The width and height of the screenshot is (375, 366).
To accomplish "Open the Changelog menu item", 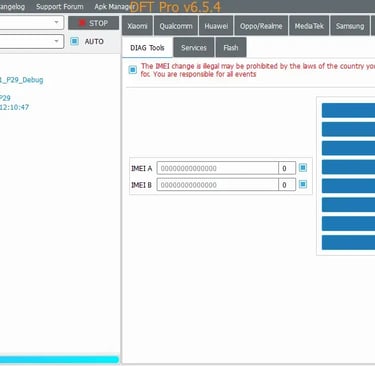I will tap(12, 7).
